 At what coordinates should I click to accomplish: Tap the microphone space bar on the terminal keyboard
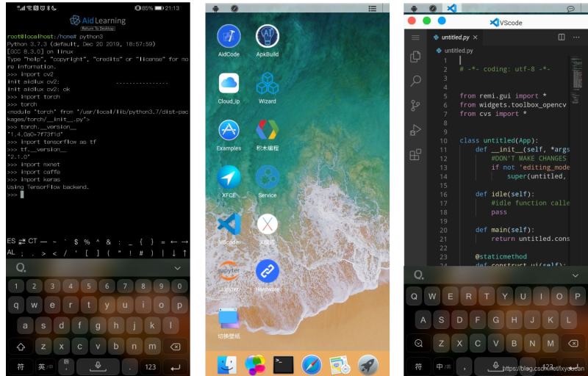tap(98, 366)
